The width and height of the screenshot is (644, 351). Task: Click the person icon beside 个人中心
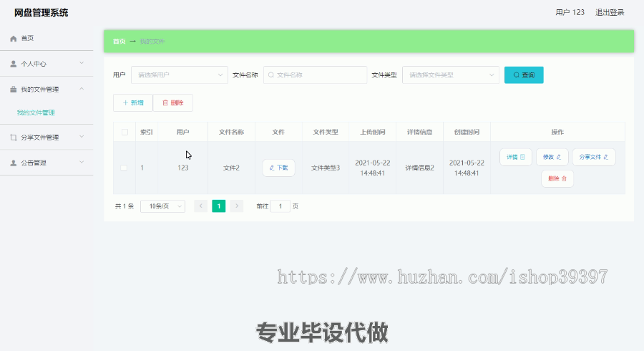tap(13, 64)
